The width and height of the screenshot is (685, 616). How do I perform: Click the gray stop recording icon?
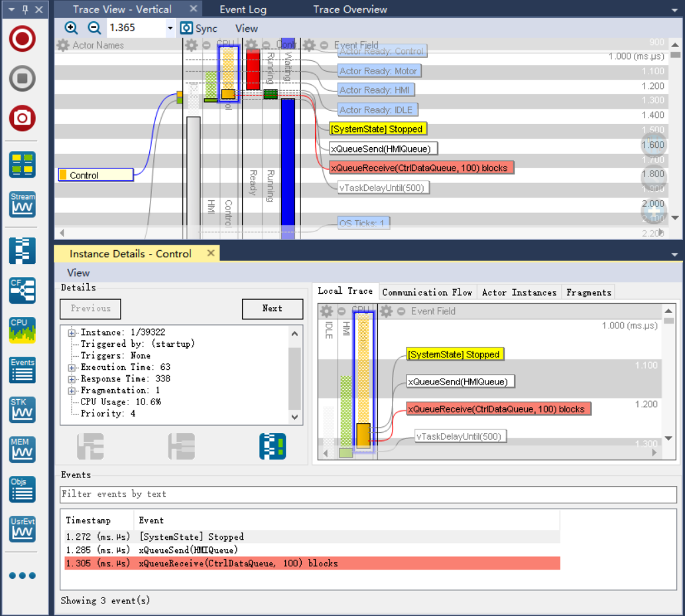(x=23, y=78)
